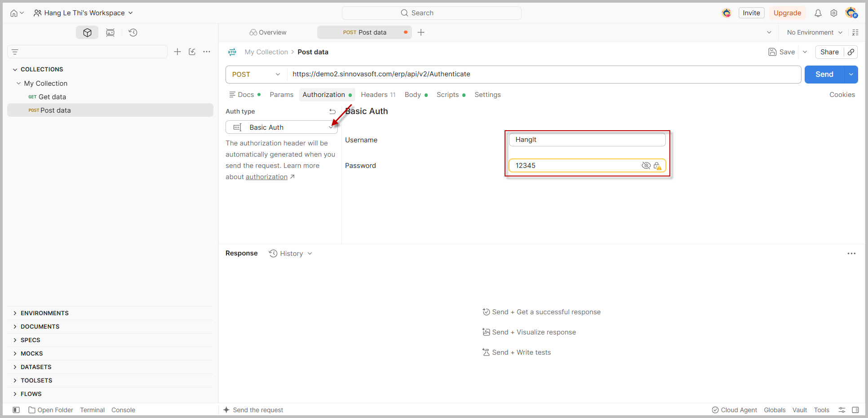
Task: Click the revert arrow next to Auth type
Action: (x=332, y=111)
